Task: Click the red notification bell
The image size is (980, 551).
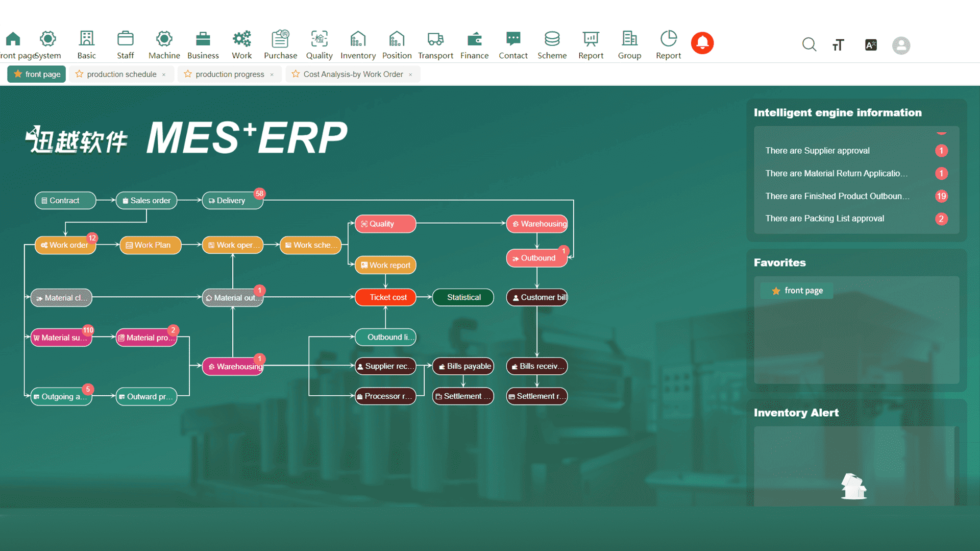Action: point(702,43)
